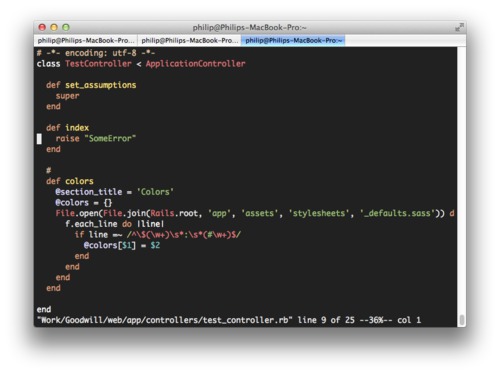Viewport: 500px width, 374px height.
Task: Click @colors[$1] assignment target
Action: click(110, 245)
